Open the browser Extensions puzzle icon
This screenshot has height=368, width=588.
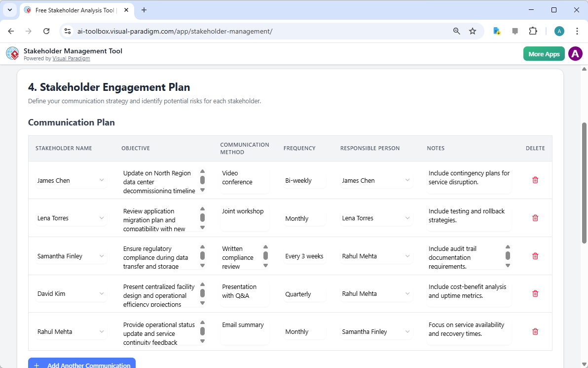point(533,31)
